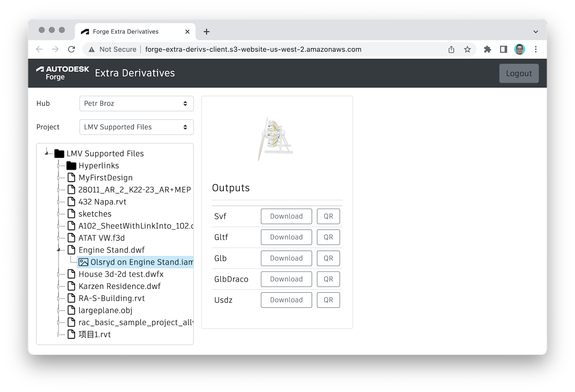This screenshot has height=392, width=575.
Task: Open the Project dropdown showing LMV Supported Files
Action: pyautogui.click(x=136, y=127)
